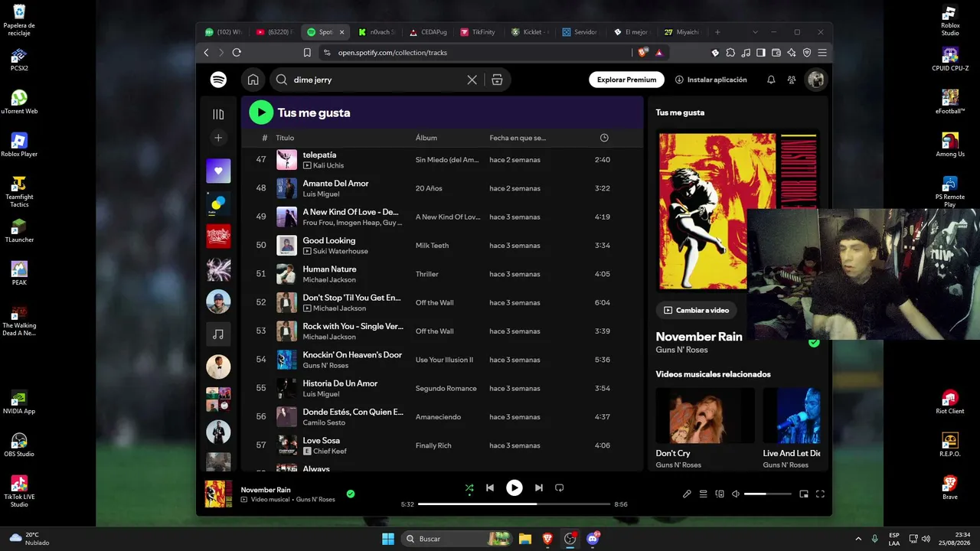
Task: Open the Brave Shields lion icon
Action: point(642,52)
